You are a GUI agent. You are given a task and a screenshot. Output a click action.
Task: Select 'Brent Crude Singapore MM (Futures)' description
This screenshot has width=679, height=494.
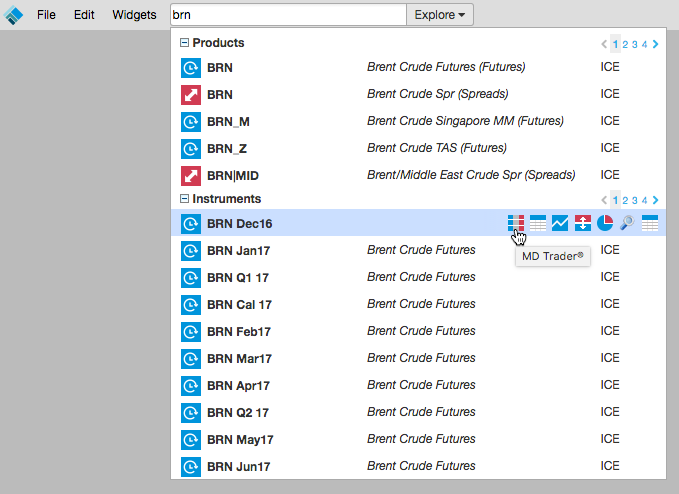pos(465,121)
